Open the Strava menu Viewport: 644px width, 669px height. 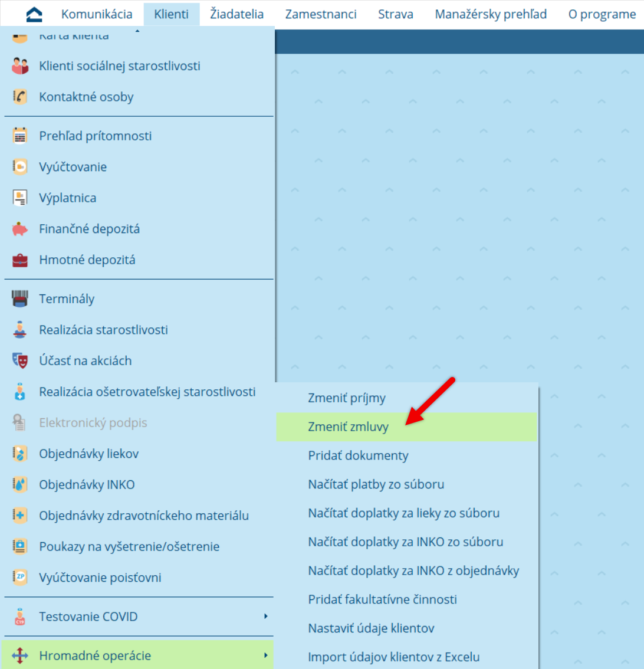tap(396, 15)
